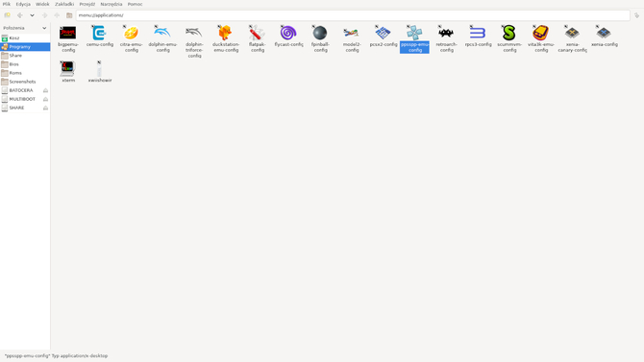Select the bigpemu-config application icon

(68, 33)
